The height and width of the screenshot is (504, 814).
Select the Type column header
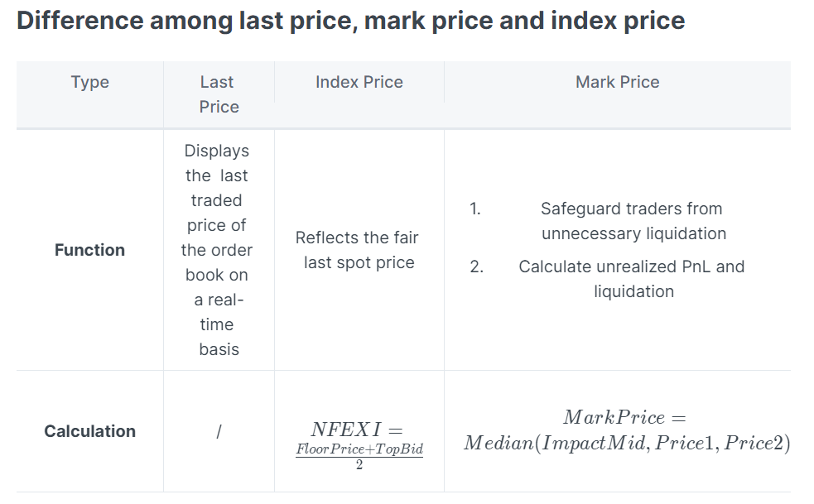(90, 82)
